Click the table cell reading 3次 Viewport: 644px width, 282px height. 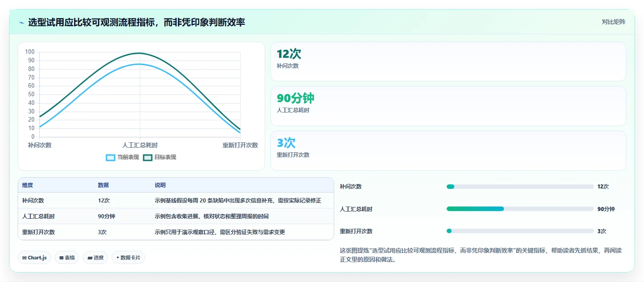[102, 232]
